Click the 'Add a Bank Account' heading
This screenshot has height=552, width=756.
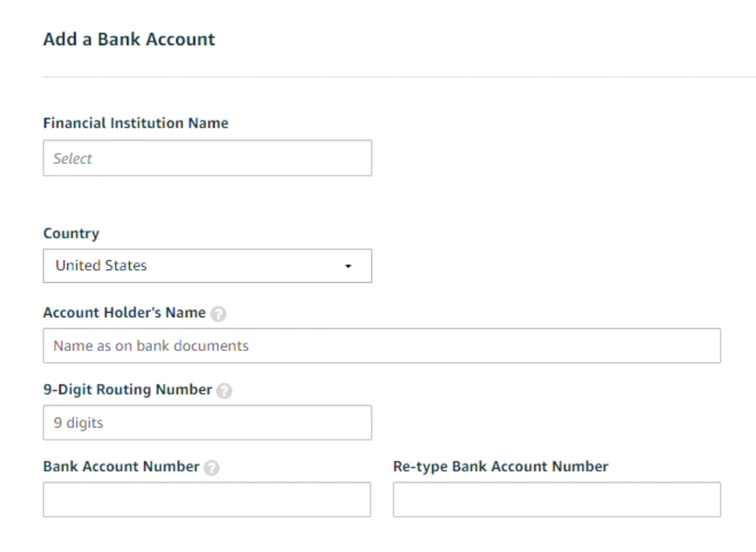[x=129, y=39]
